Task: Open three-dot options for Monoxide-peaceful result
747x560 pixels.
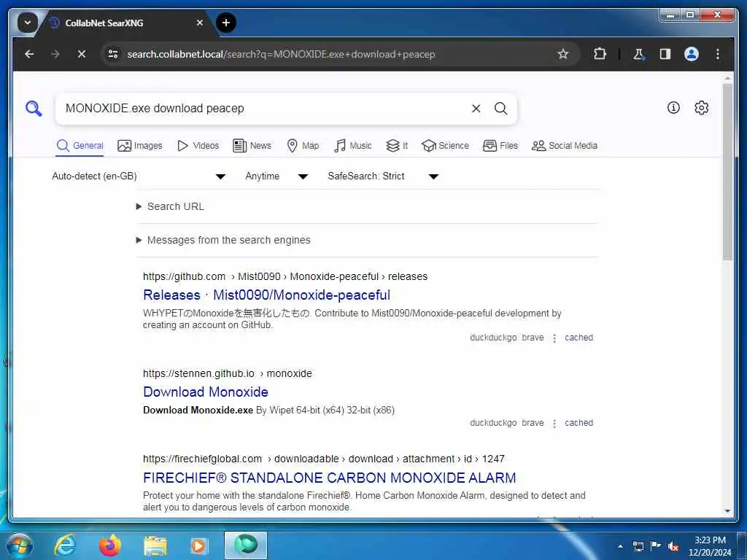Action: 554,338
